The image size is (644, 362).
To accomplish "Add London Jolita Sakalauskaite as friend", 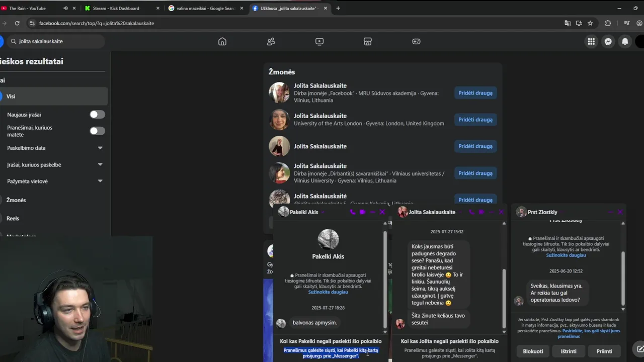I will [x=475, y=120].
